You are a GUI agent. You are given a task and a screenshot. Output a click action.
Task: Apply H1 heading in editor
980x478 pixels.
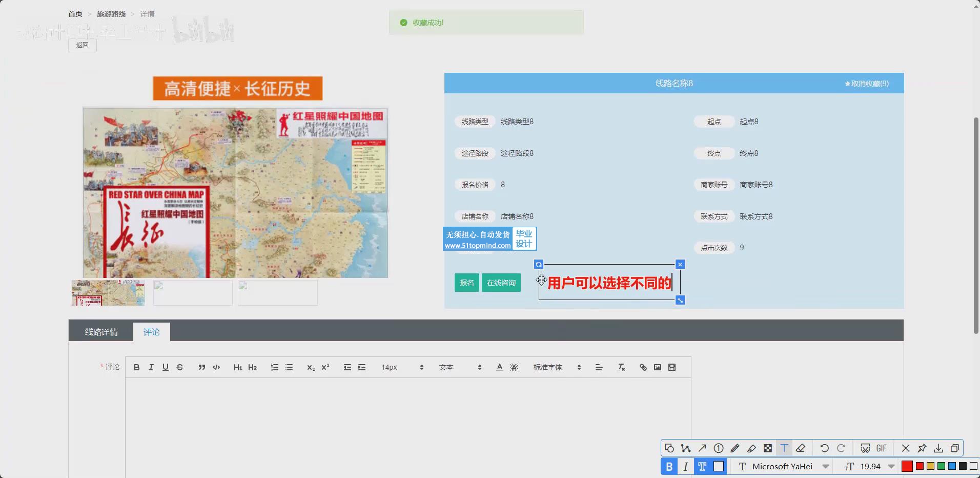click(238, 367)
